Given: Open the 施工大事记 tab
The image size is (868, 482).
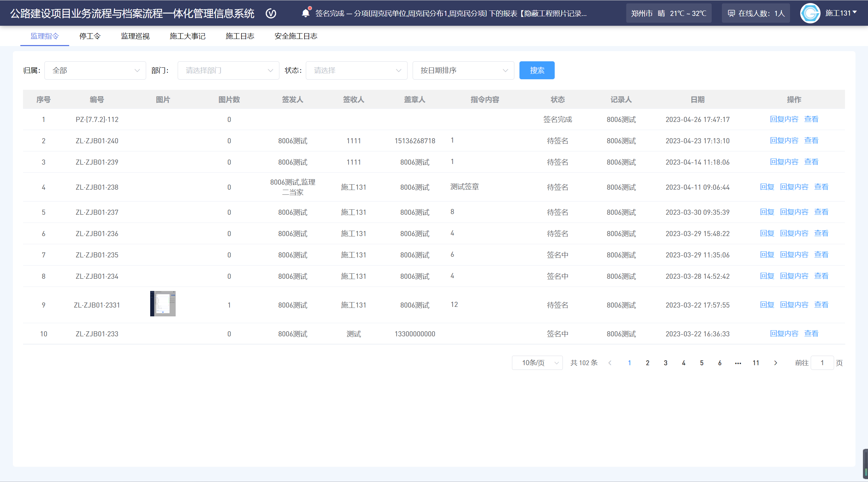Looking at the screenshot, I should tap(188, 36).
